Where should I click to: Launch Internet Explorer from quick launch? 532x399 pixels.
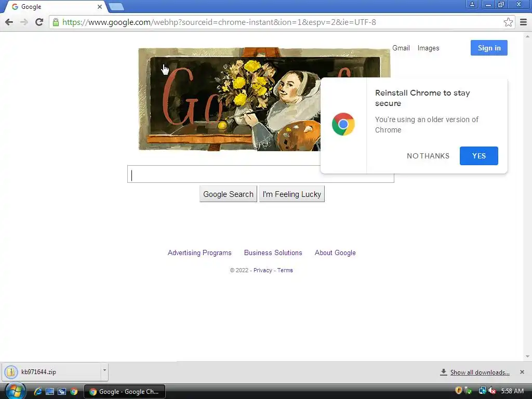click(37, 392)
